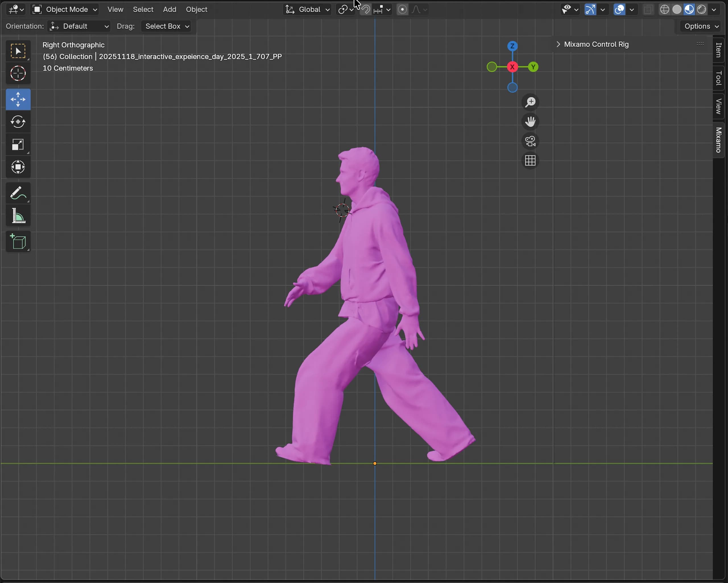Open the Object menu
728x583 pixels.
197,9
